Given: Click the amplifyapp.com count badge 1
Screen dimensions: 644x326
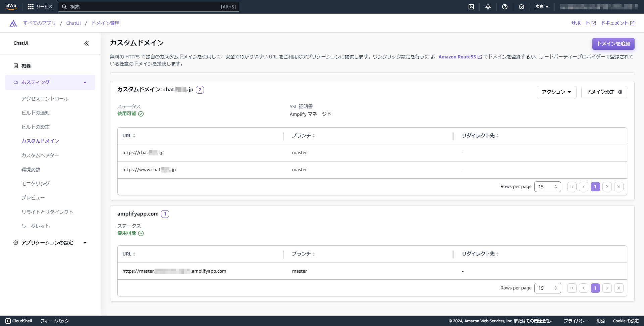Looking at the screenshot, I should [165, 214].
